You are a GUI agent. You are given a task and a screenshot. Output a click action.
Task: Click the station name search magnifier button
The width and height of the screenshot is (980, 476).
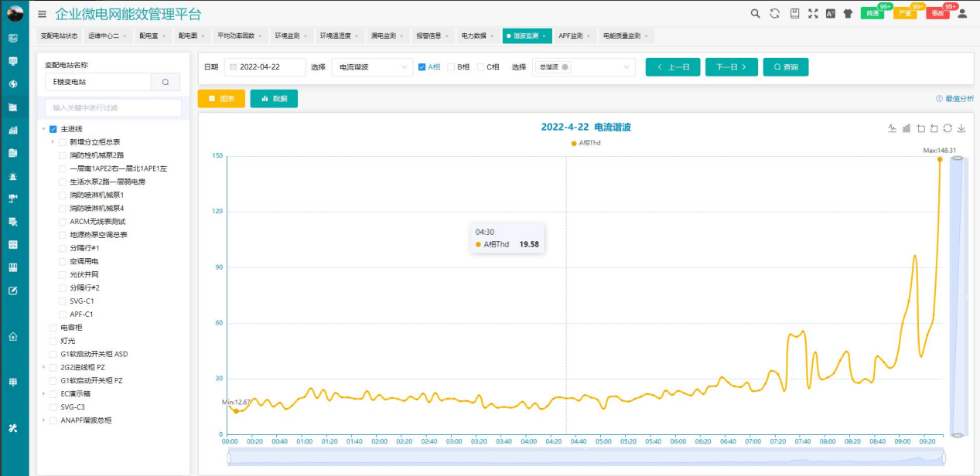pos(166,82)
